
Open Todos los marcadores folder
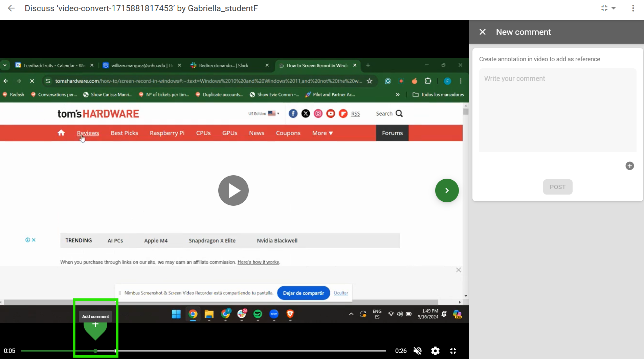(438, 94)
